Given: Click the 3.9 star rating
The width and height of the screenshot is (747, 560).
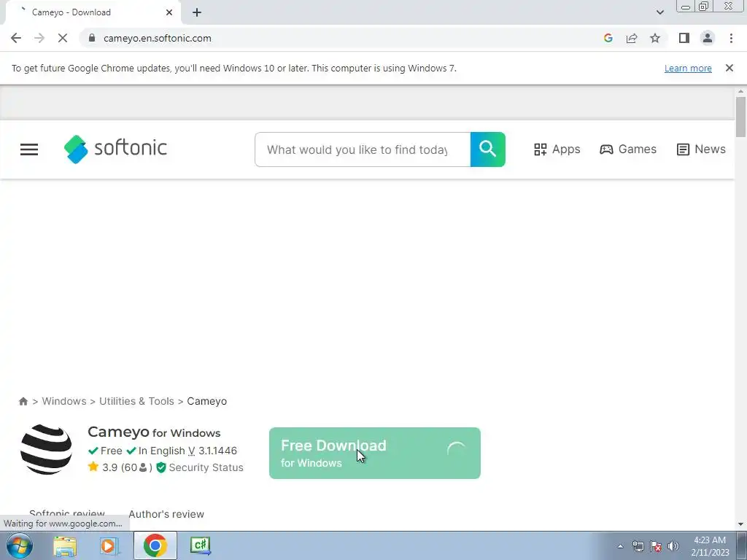Looking at the screenshot, I should [x=103, y=467].
